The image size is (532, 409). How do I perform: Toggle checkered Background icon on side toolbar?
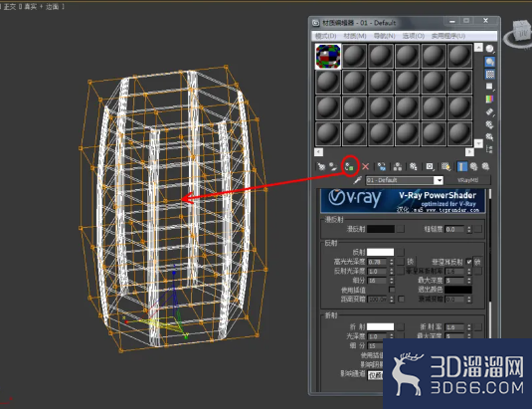click(489, 74)
